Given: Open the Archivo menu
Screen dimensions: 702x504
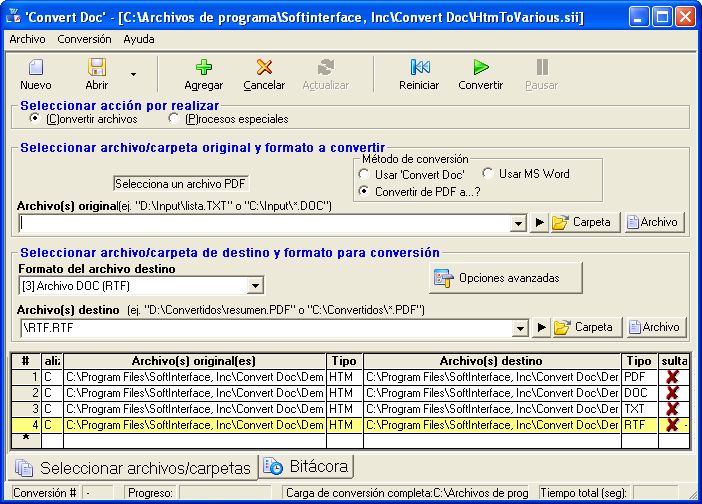Looking at the screenshot, I should 27,39.
